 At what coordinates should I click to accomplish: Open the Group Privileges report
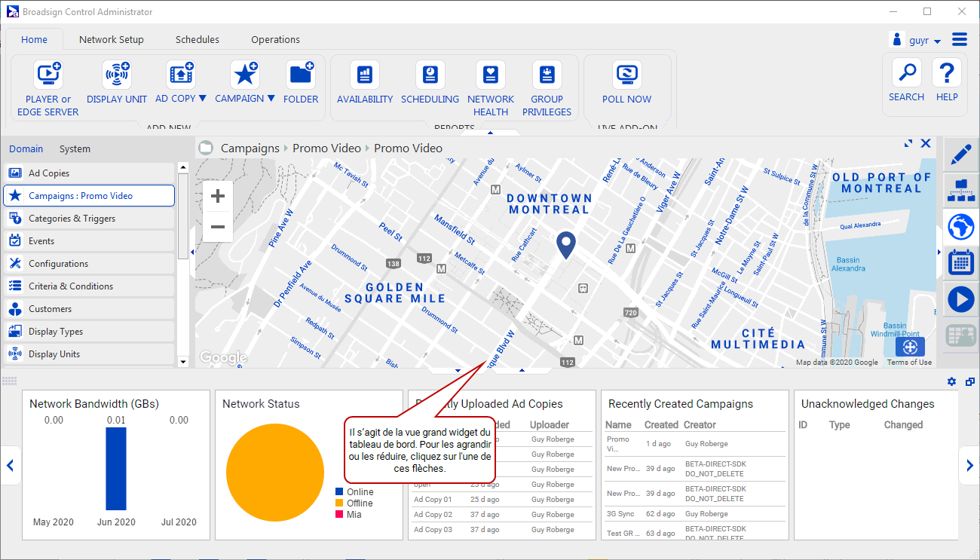(547, 89)
